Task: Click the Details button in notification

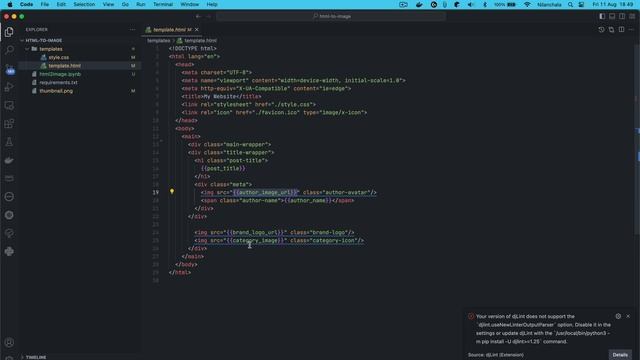Action: pyautogui.click(x=620, y=355)
